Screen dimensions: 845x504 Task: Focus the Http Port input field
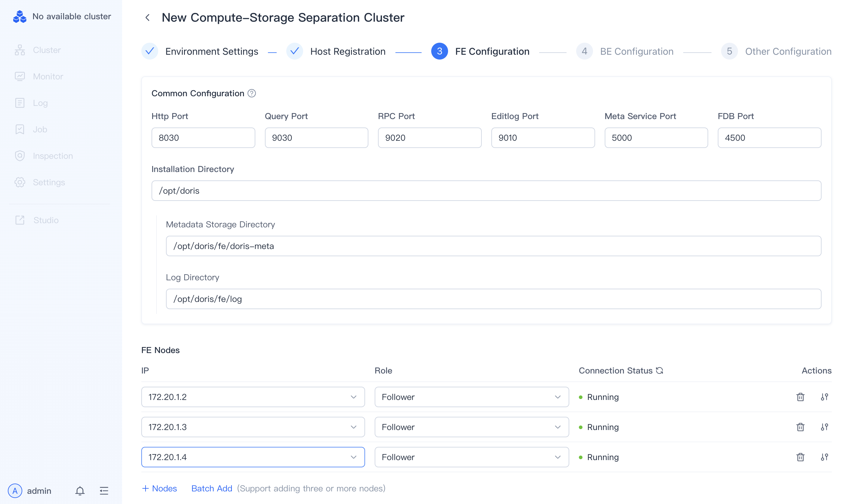[203, 138]
